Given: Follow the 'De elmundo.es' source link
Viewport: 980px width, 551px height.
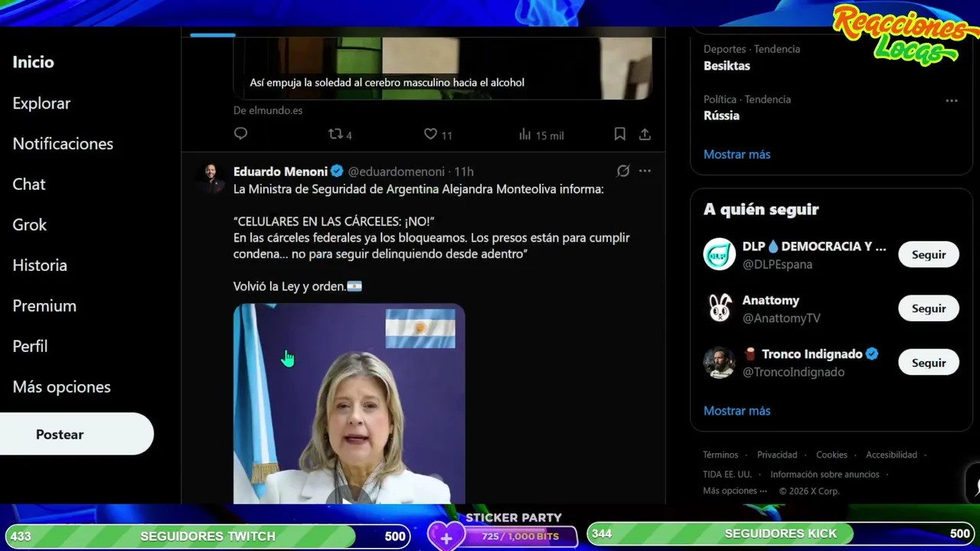Looking at the screenshot, I should coord(268,110).
